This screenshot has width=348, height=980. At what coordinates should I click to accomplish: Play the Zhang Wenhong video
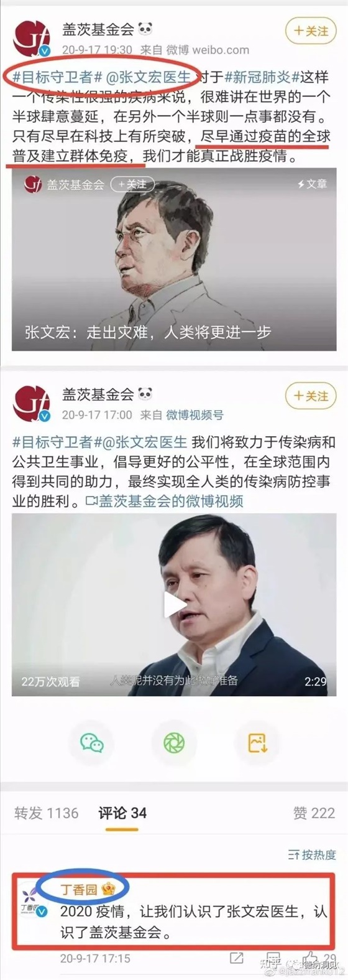tap(175, 604)
